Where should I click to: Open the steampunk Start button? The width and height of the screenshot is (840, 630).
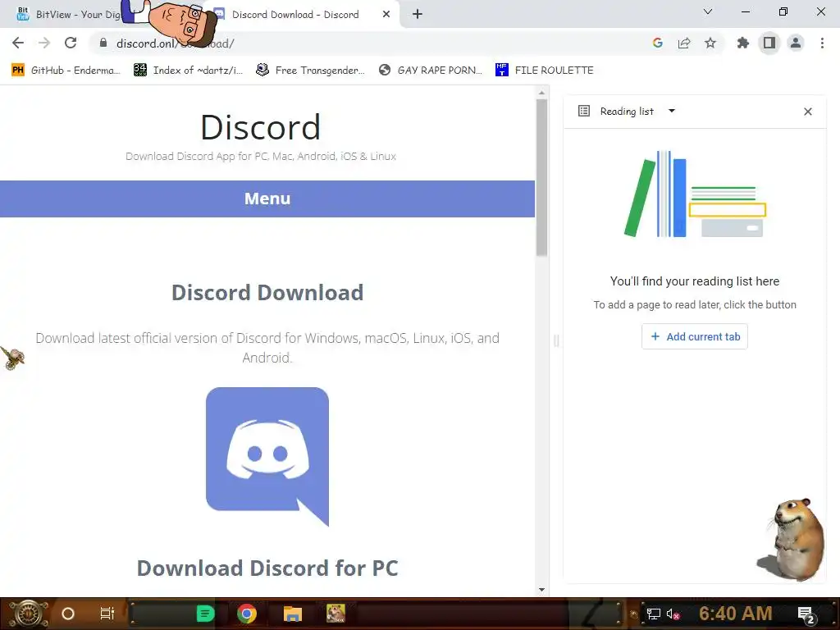29,614
